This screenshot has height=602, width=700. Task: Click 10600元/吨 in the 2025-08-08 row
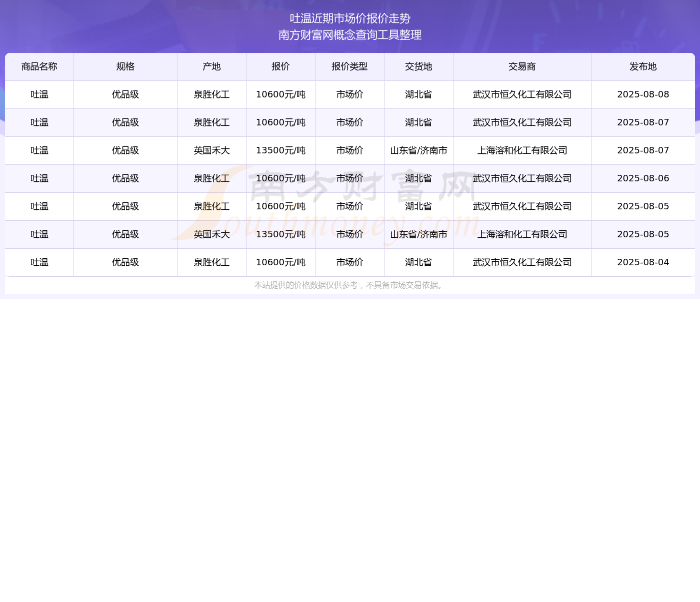click(280, 94)
